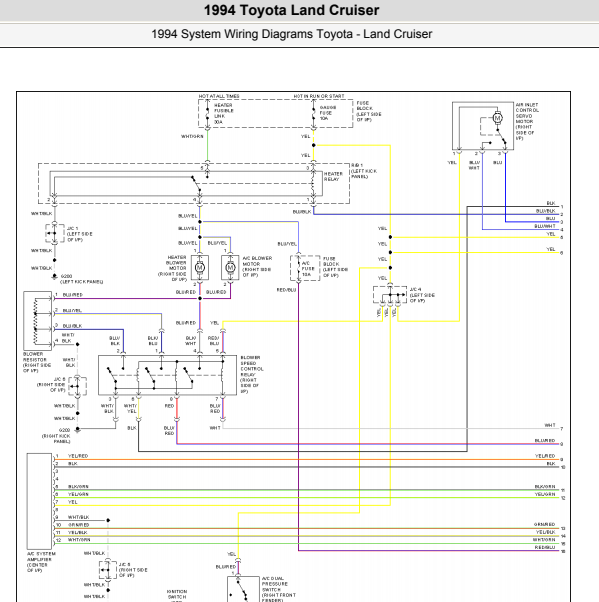Click the '1994 Toyota Land Cruiser' title
The width and height of the screenshot is (599, 602).
coord(291,10)
